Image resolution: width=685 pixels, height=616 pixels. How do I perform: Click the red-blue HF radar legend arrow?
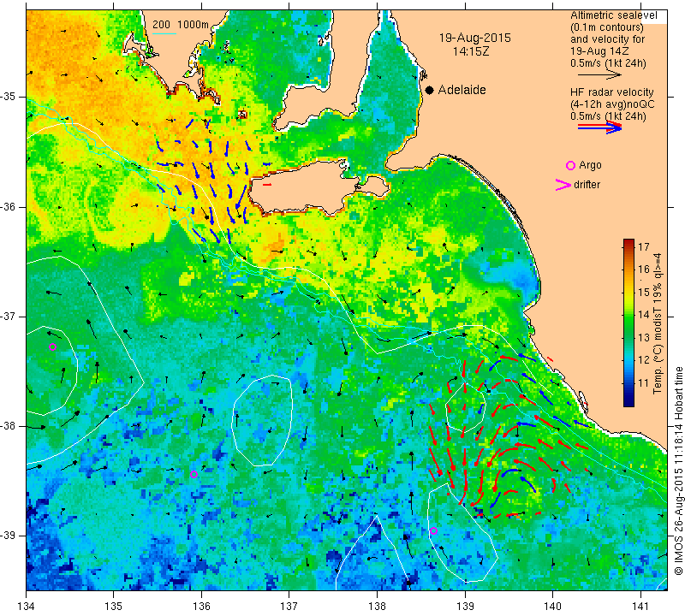tap(599, 127)
